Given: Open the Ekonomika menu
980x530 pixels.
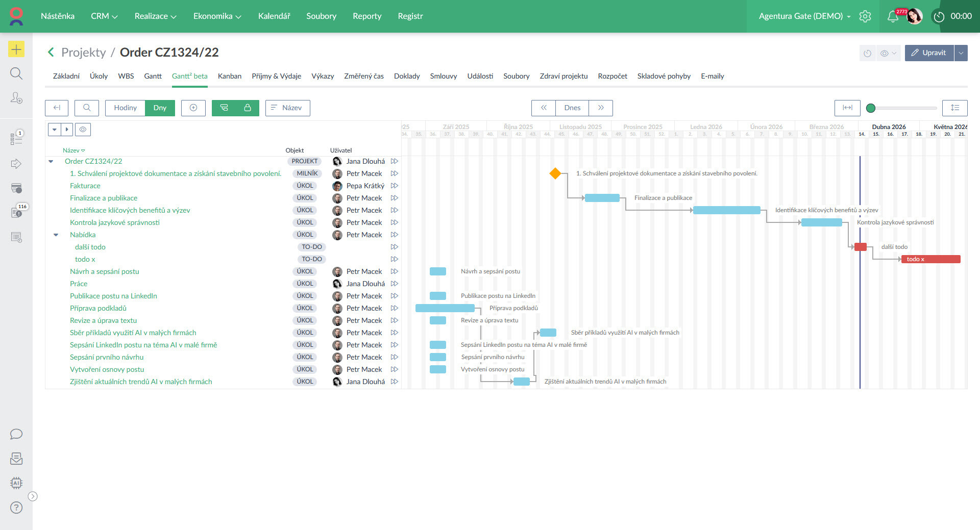Looking at the screenshot, I should tap(217, 16).
